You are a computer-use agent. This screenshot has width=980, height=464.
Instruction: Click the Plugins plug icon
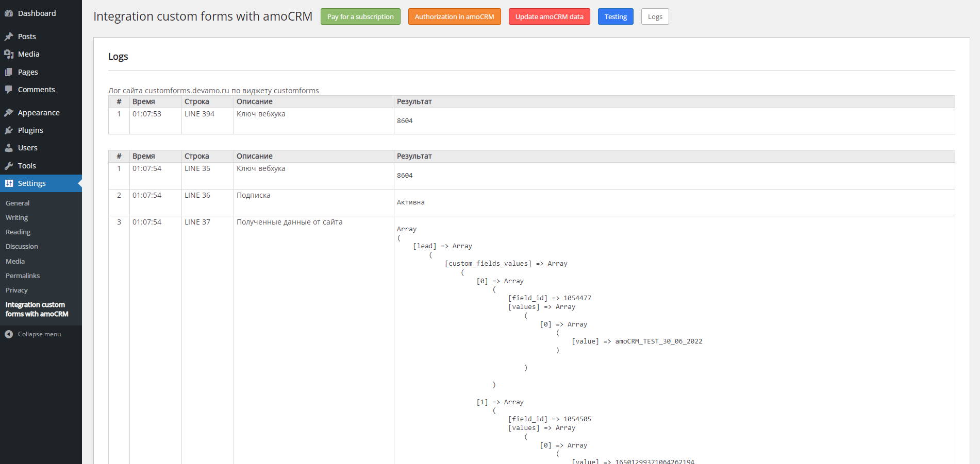9,130
